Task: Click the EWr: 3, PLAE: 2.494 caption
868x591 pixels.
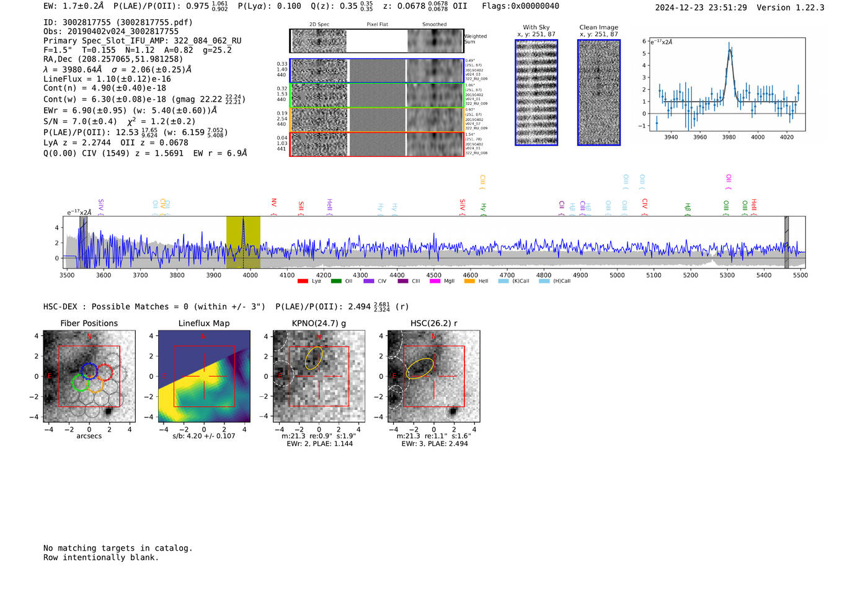Action: click(x=435, y=444)
